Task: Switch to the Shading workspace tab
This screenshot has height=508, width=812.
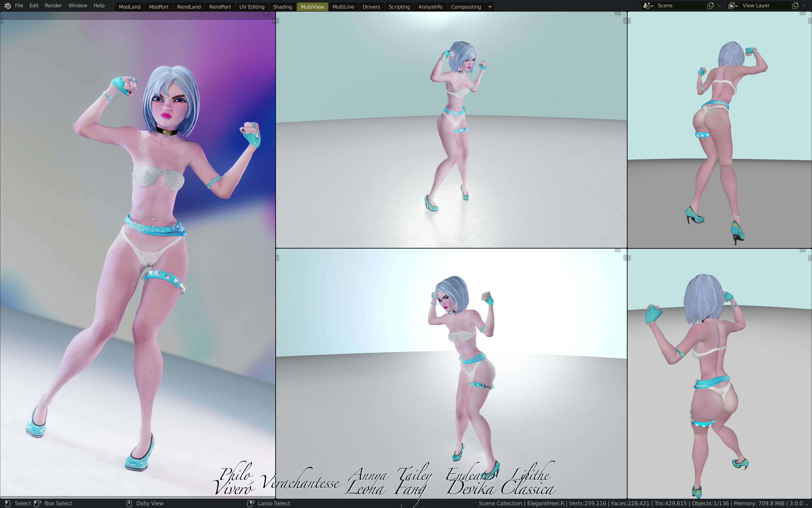Action: pos(283,7)
